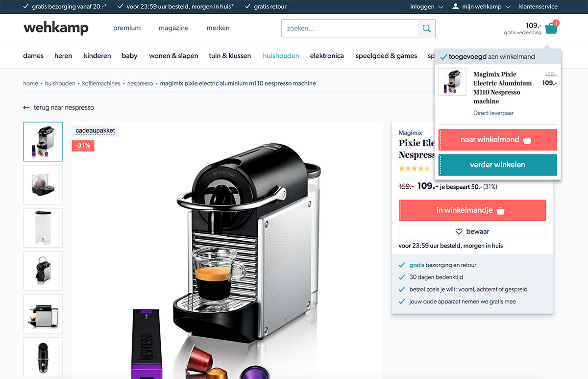Expand the mijn wehkamp dropdown chevron
Image resolution: width=588 pixels, height=379 pixels.
point(508,7)
